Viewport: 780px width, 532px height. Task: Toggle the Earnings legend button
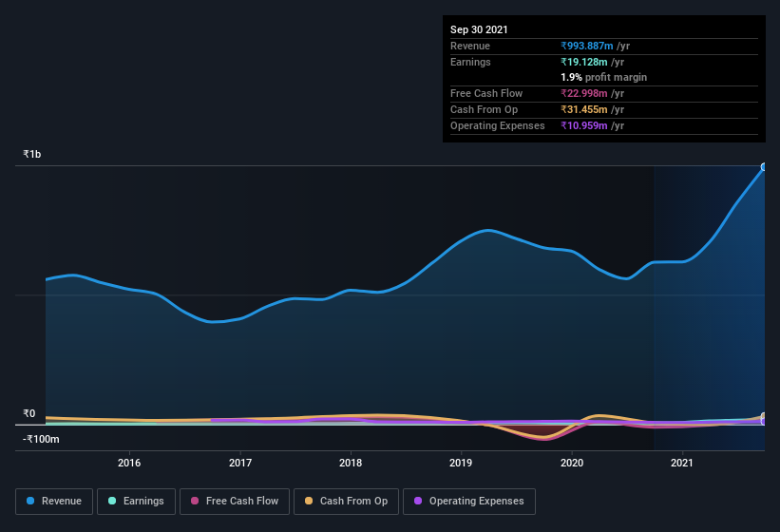136,502
